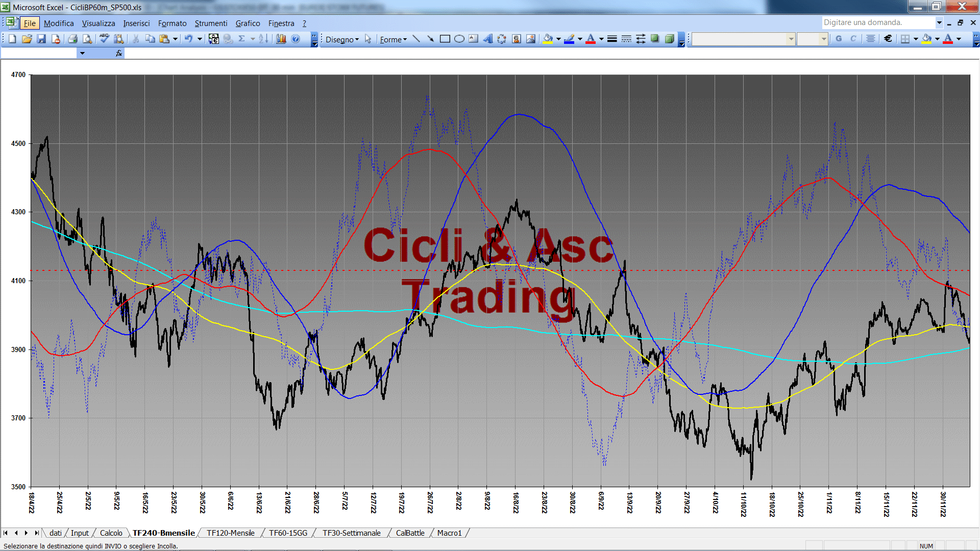Image resolution: width=980 pixels, height=551 pixels.
Task: Toggle Italic C formatting button
Action: [853, 39]
